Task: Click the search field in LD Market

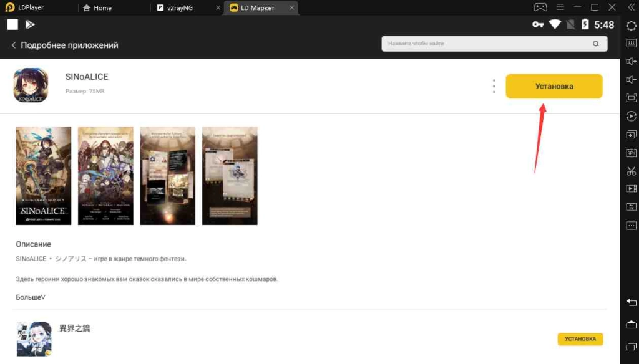Action: pyautogui.click(x=487, y=44)
